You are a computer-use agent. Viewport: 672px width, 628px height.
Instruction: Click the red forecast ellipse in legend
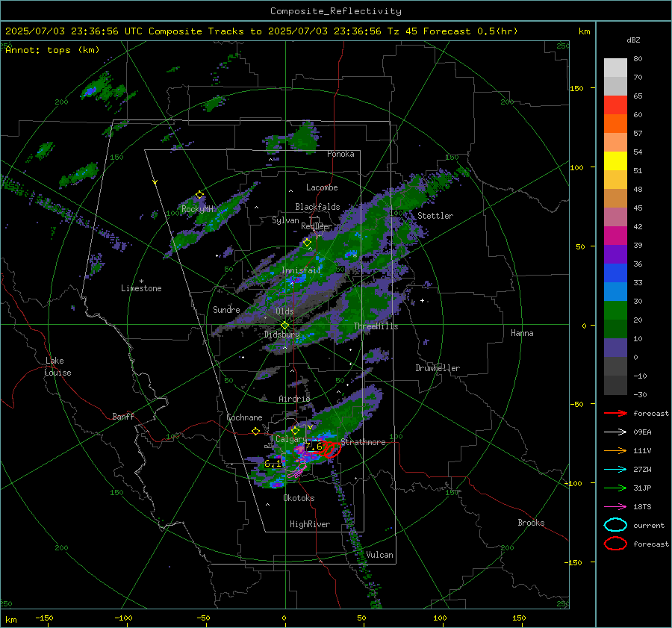coord(615,544)
